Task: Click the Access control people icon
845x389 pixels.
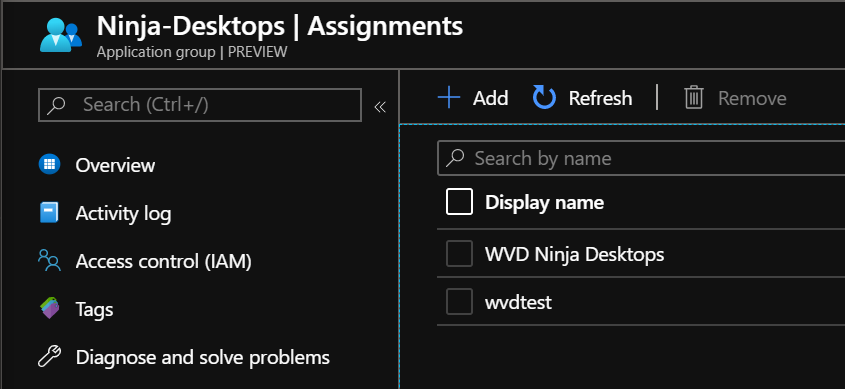Action: coord(50,260)
